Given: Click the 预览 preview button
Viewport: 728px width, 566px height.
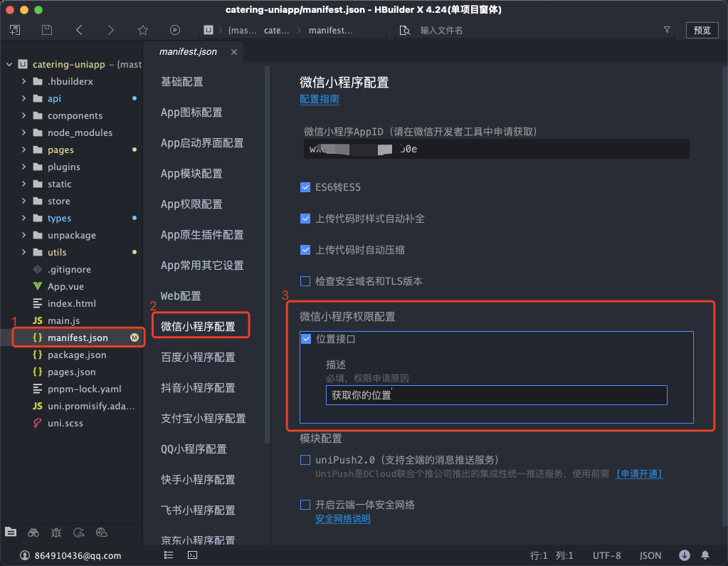Looking at the screenshot, I should 702,30.
